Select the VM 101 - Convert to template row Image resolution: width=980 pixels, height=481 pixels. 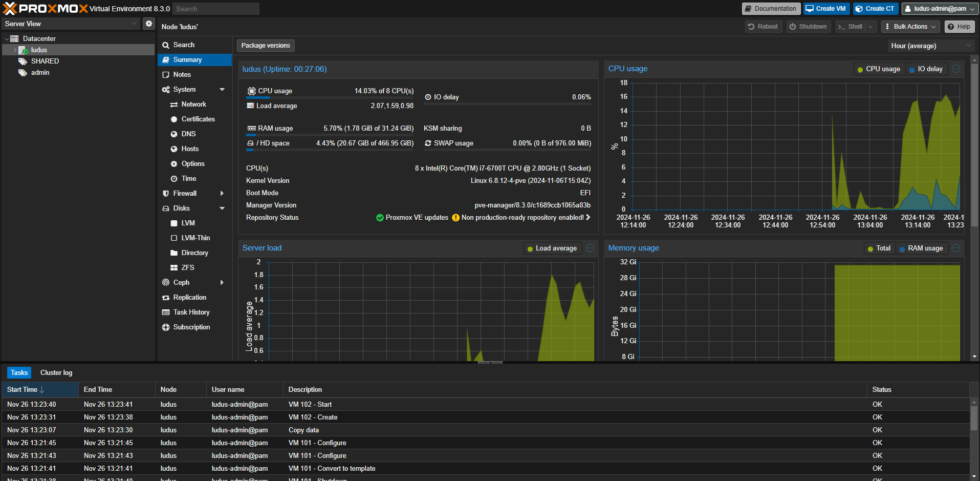click(485, 469)
